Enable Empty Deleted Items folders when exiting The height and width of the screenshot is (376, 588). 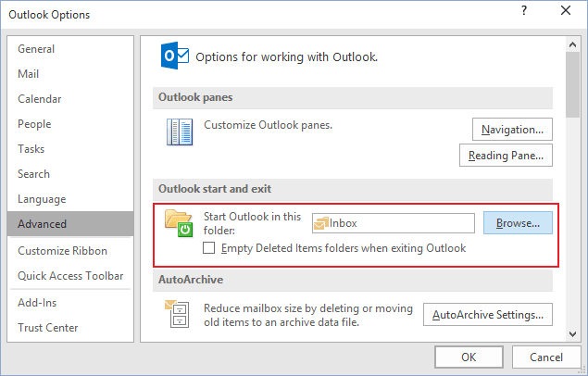[x=209, y=248]
